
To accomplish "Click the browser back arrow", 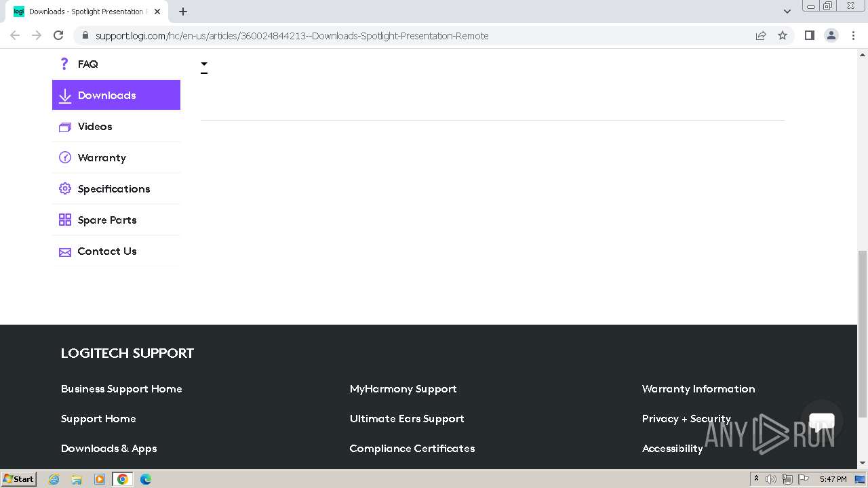I will [x=15, y=35].
